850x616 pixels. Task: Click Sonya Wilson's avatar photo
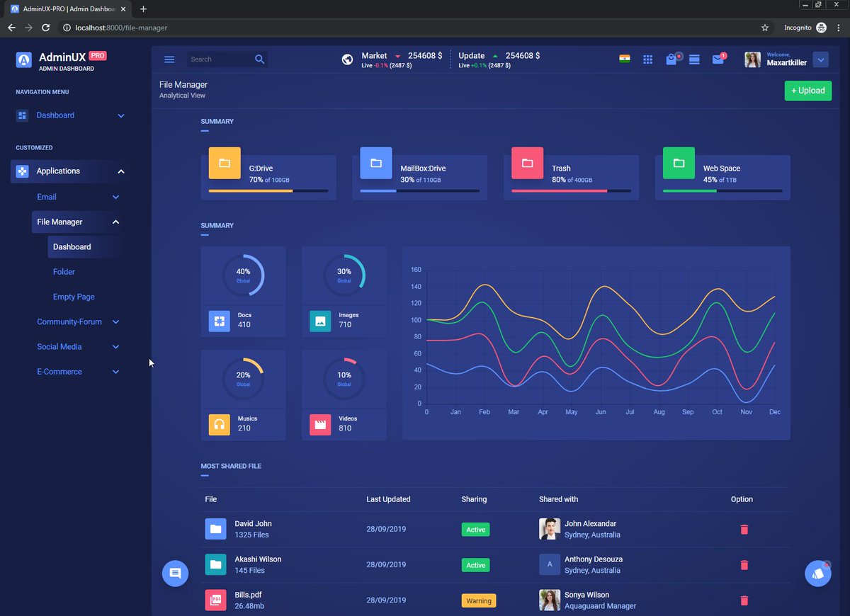[549, 600]
